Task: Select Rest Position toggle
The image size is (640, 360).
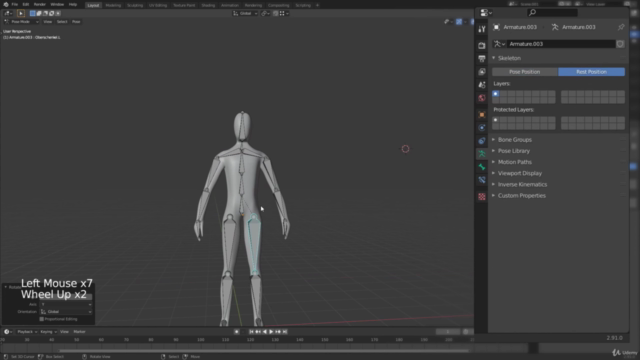Action: 591,72
